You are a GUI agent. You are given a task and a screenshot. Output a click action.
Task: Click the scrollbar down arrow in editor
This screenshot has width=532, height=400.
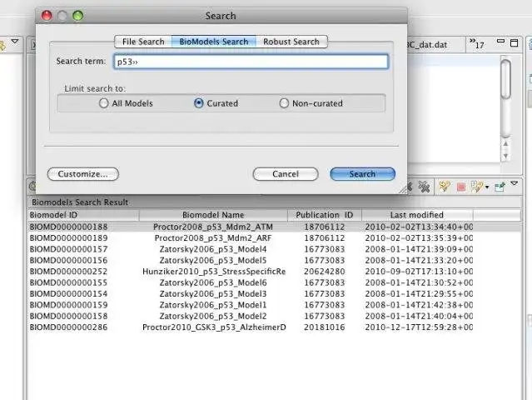505,156
